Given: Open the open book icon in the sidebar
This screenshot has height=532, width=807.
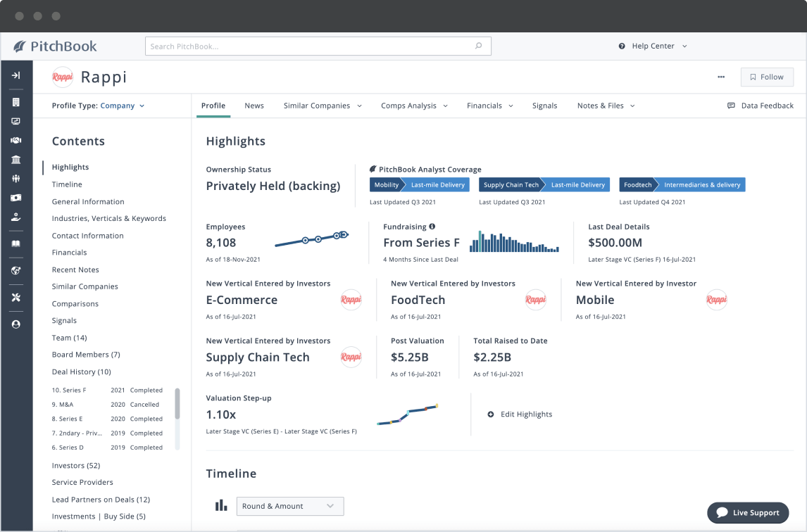Looking at the screenshot, I should (16, 243).
